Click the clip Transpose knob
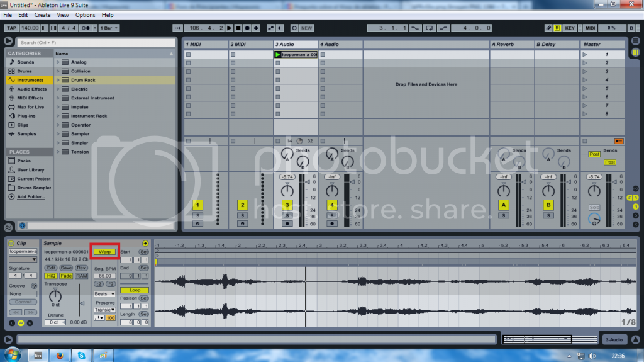Image resolution: width=644 pixels, height=362 pixels. coord(55,296)
